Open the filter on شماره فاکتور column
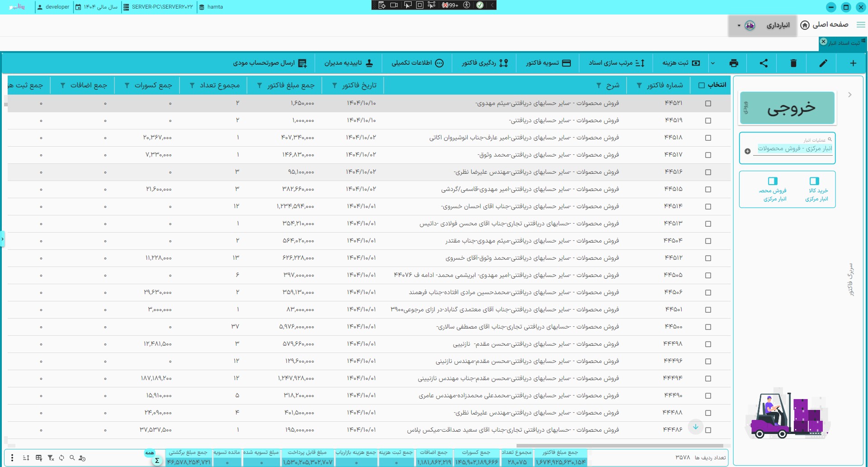Viewport: 868px width, 467px height. tap(639, 86)
